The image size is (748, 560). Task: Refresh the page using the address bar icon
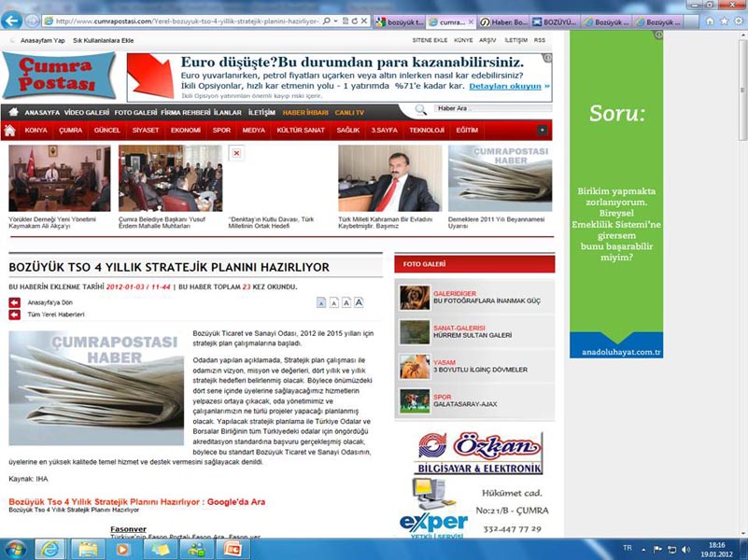355,21
